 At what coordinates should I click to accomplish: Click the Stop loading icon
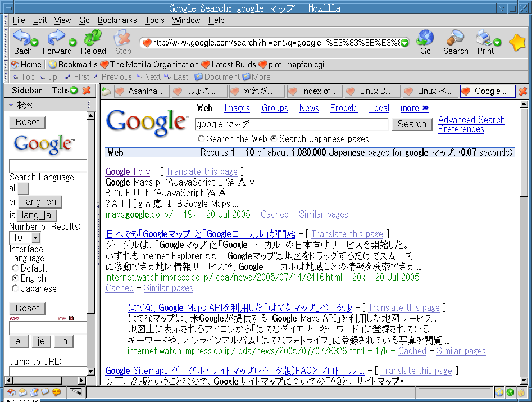pos(122,37)
